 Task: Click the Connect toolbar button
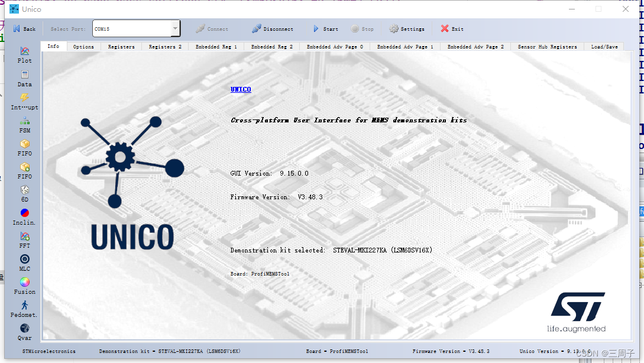point(212,29)
